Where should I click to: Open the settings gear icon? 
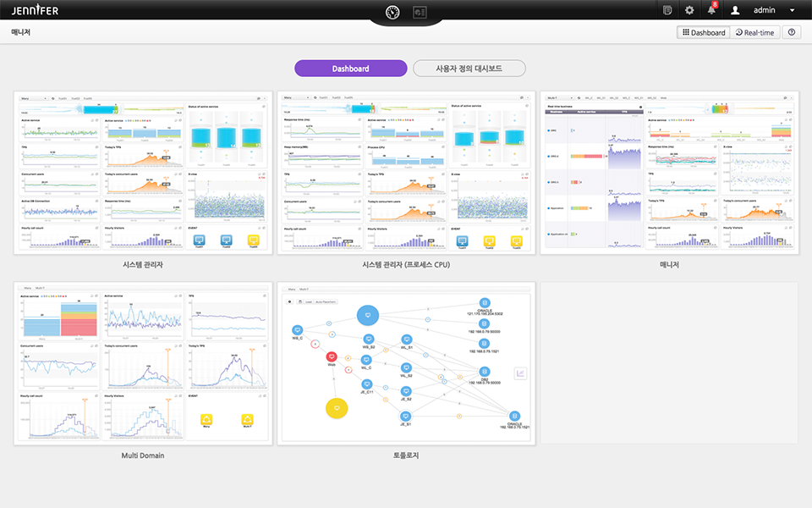pyautogui.click(x=689, y=10)
